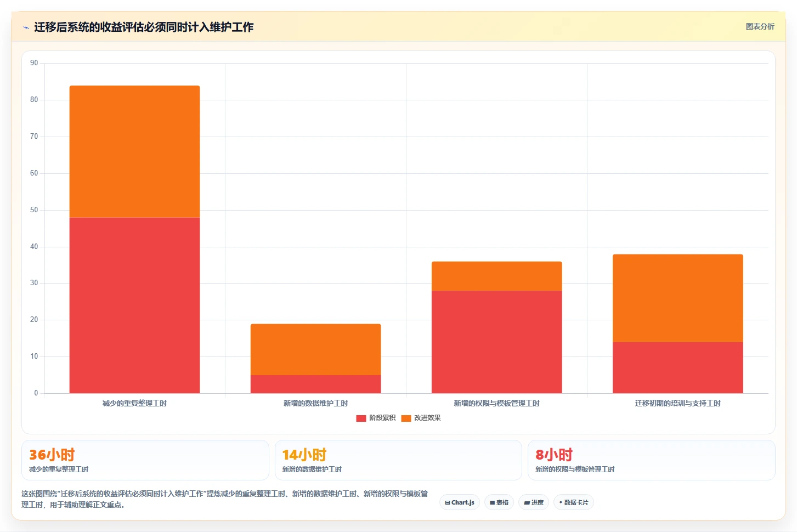Click the orange segment of 迁移初期的培训与支持工时 bar

678,298
